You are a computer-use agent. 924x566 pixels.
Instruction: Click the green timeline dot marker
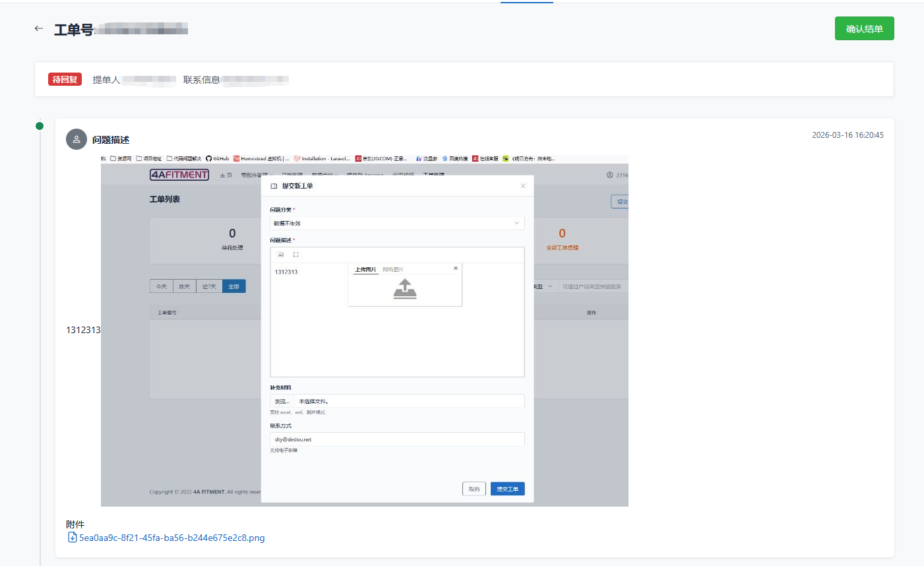click(x=40, y=126)
